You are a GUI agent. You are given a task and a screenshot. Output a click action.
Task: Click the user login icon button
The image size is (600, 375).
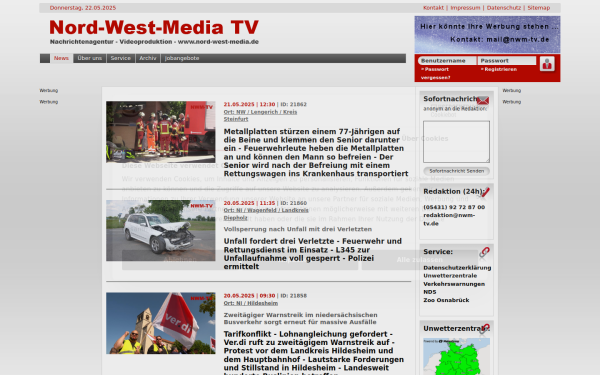click(547, 64)
